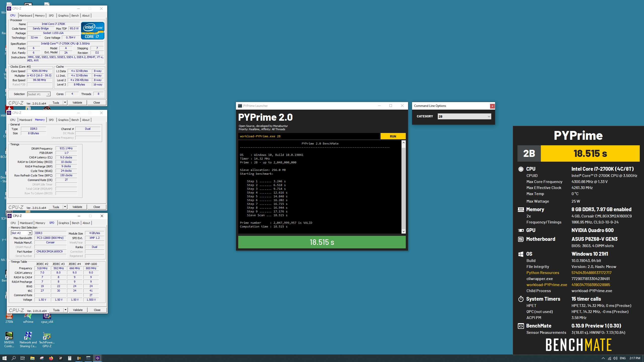The height and width of the screenshot is (362, 644).
Task: Click PYPrime console scrollbar down arrow
Action: coord(404,231)
